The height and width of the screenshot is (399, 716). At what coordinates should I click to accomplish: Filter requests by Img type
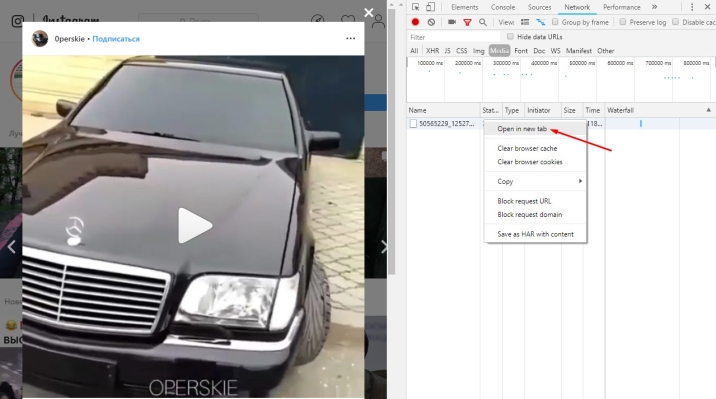click(478, 51)
